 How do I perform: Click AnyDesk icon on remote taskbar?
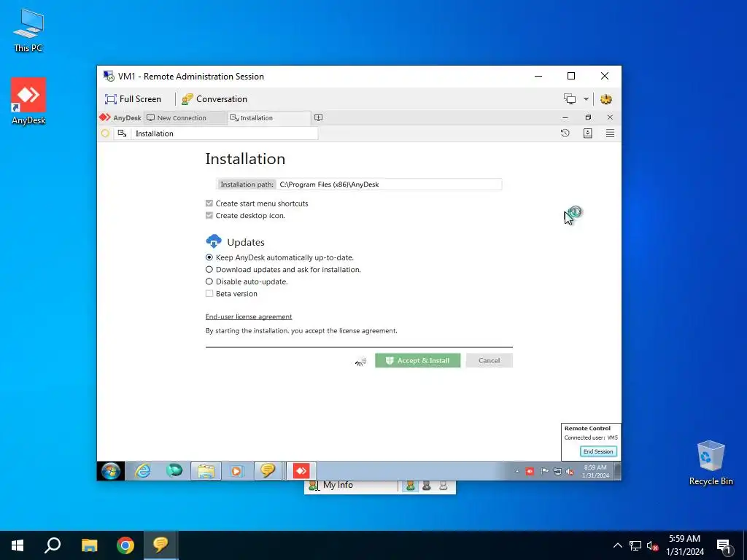301,471
